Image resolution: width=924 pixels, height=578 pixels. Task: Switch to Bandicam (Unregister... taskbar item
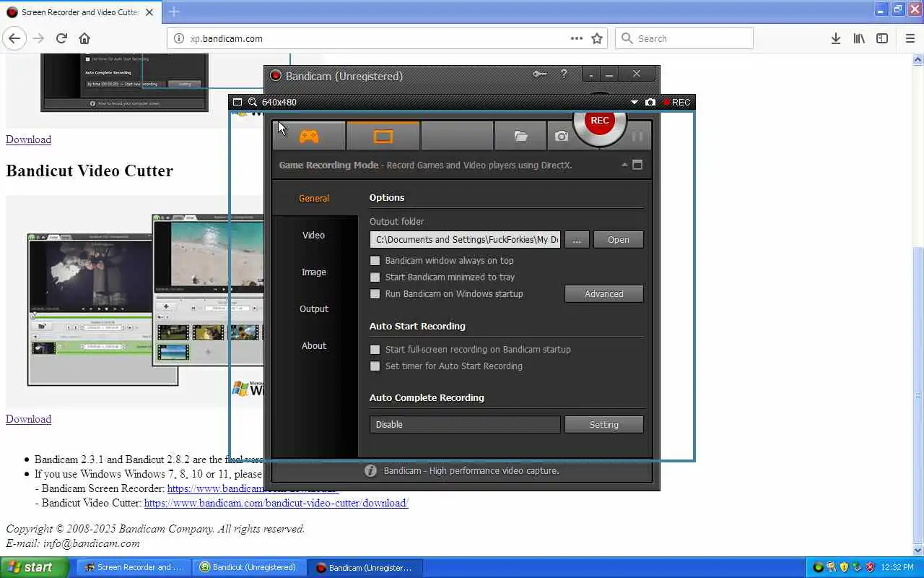tap(365, 567)
